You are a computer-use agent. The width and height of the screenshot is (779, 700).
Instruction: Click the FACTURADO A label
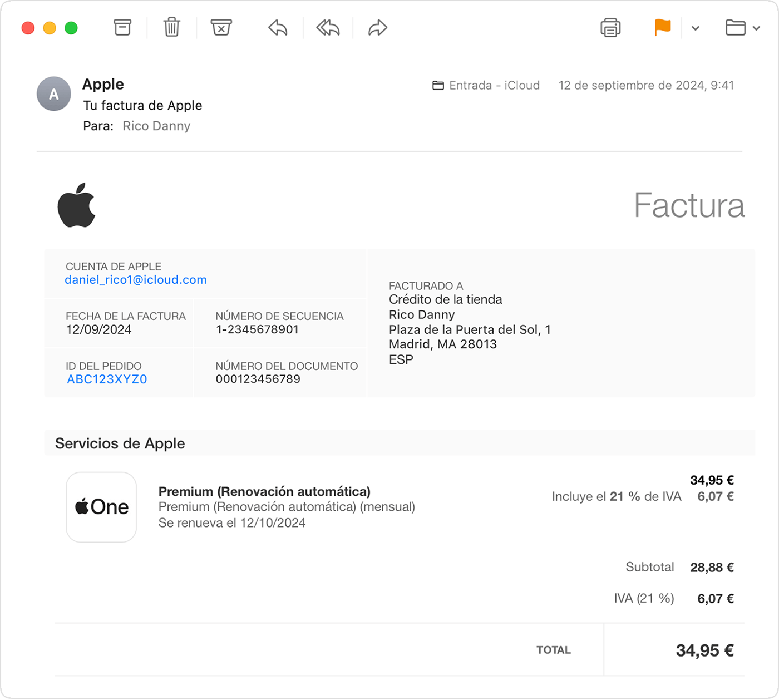pyautogui.click(x=426, y=286)
